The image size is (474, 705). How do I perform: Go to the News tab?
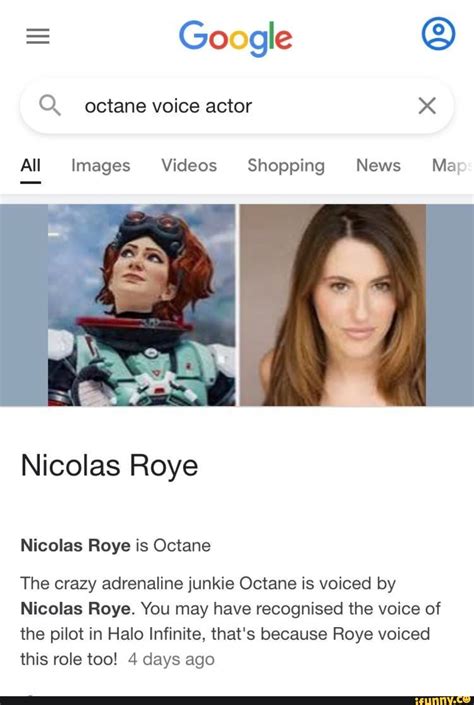tap(378, 165)
